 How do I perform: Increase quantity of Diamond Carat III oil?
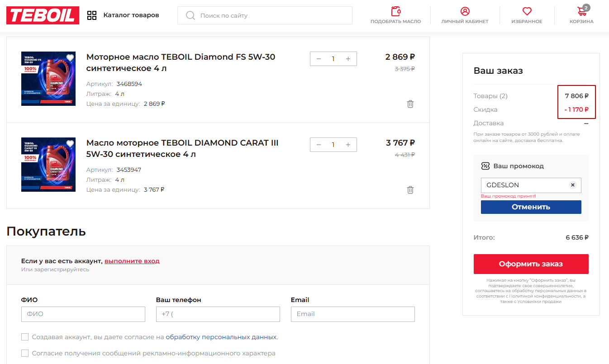[x=348, y=145]
